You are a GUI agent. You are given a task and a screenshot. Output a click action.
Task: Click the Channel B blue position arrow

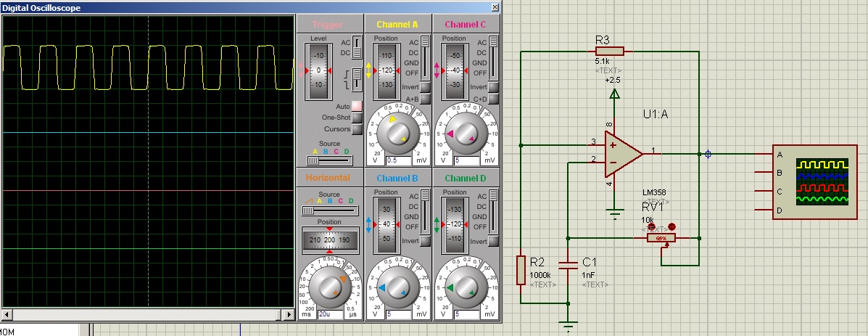click(x=368, y=225)
